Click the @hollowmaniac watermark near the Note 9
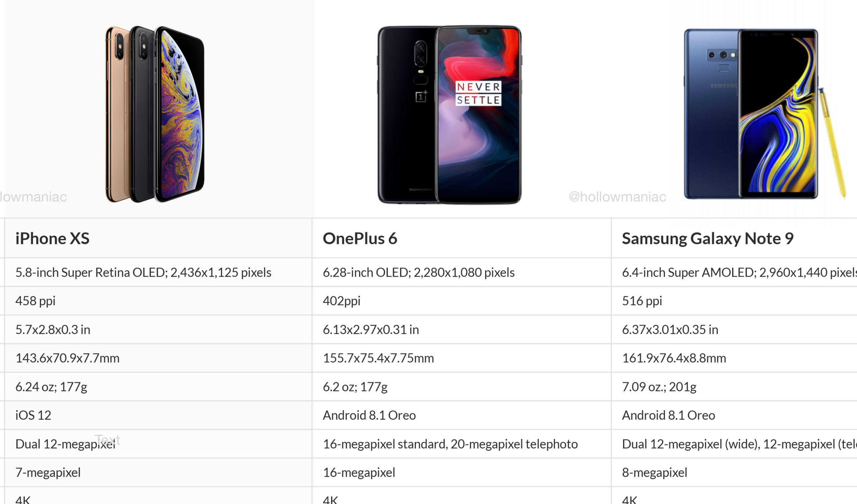 (x=617, y=196)
